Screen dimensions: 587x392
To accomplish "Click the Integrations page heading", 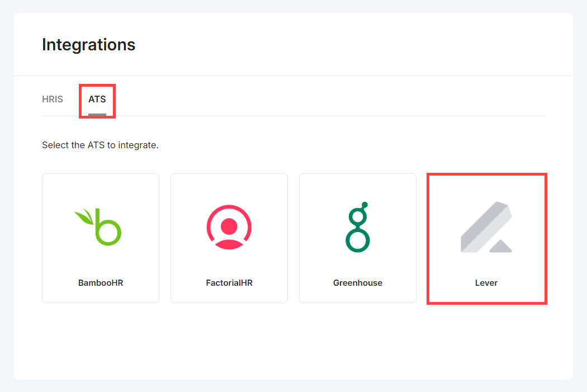I will click(89, 45).
